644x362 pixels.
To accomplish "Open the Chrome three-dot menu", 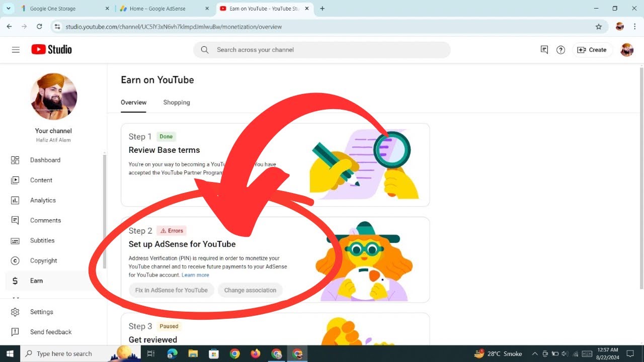I will (x=634, y=27).
